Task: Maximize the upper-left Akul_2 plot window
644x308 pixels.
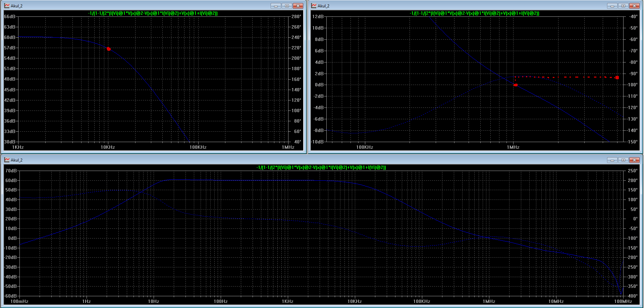Action: click(x=287, y=6)
